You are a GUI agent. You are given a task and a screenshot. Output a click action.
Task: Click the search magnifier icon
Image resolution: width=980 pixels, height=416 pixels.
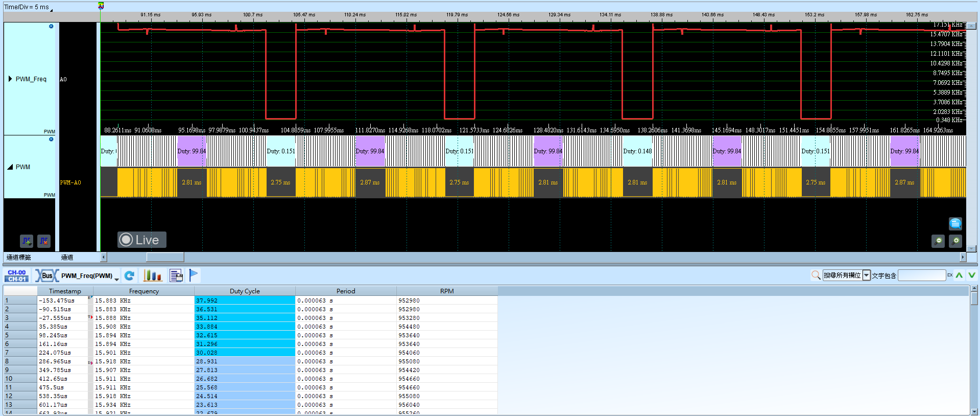tap(816, 275)
